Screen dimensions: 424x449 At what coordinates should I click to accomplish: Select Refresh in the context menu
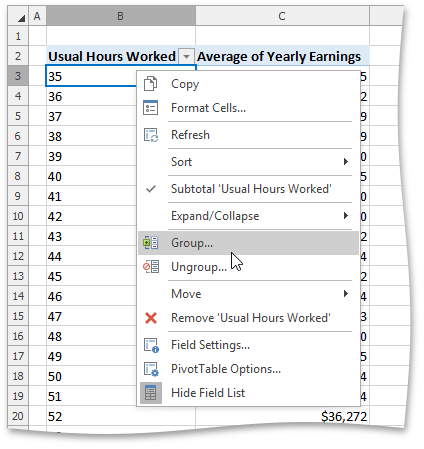248,135
